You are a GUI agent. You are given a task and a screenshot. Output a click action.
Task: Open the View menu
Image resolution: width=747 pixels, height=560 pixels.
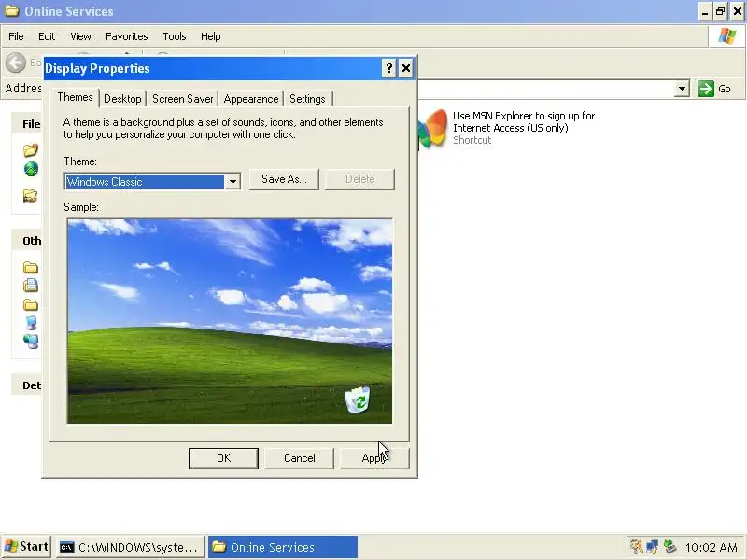[x=80, y=36]
